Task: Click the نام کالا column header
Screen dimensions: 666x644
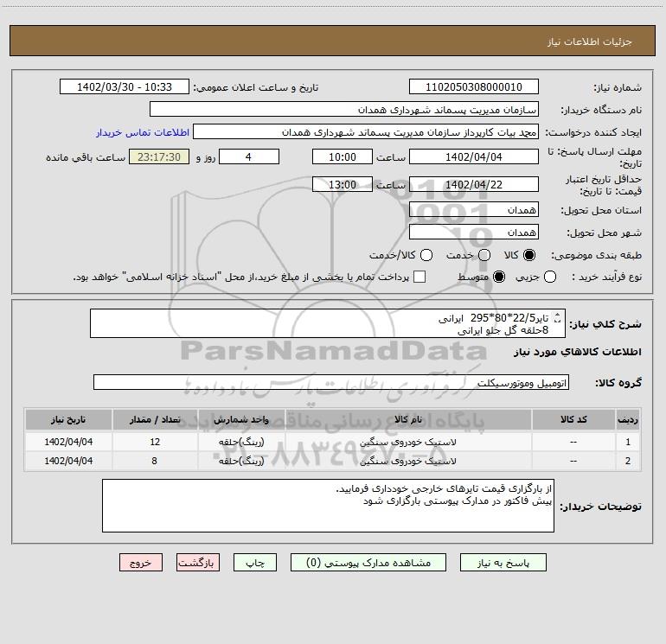Action: tap(407, 420)
